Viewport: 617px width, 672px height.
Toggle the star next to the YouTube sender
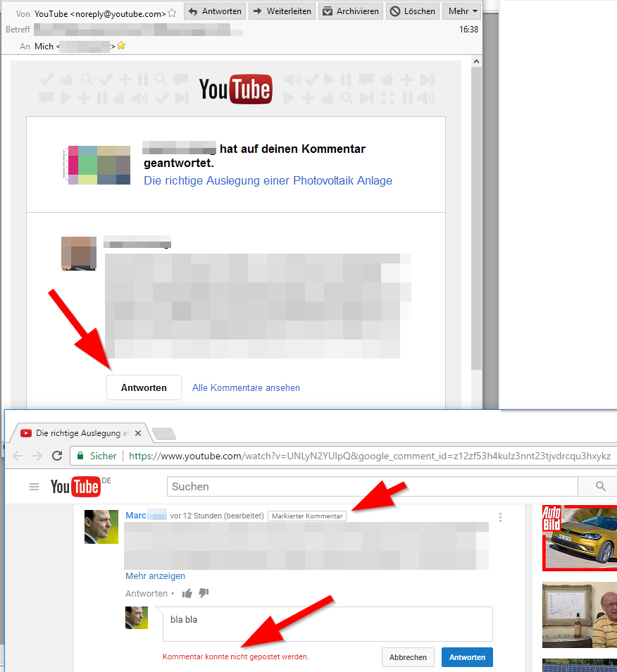point(171,11)
